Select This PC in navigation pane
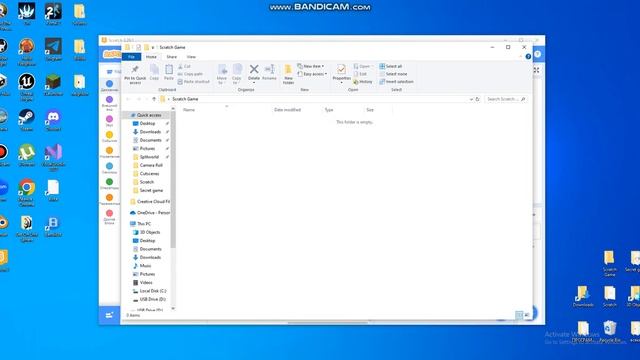Viewport: 640px width, 360px height. tap(141, 224)
